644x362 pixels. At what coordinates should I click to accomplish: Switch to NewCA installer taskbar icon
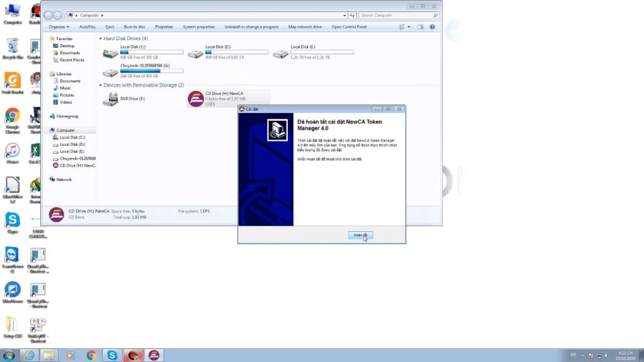154,355
